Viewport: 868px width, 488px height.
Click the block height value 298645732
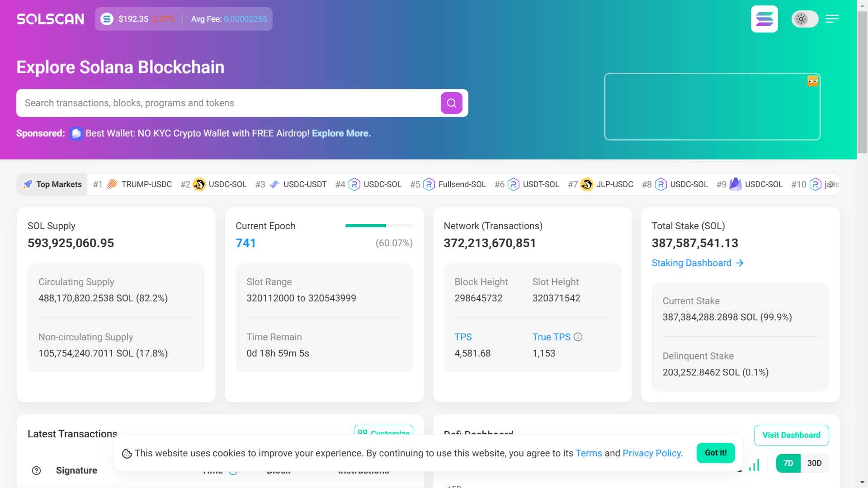(478, 298)
